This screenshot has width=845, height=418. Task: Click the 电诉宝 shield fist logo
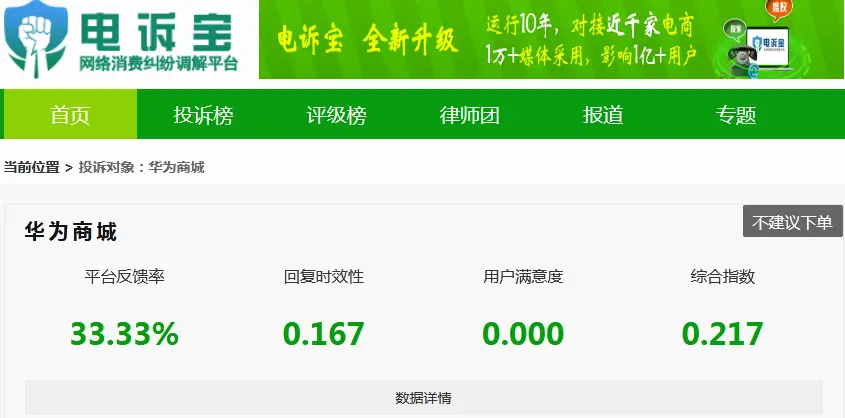point(36,39)
